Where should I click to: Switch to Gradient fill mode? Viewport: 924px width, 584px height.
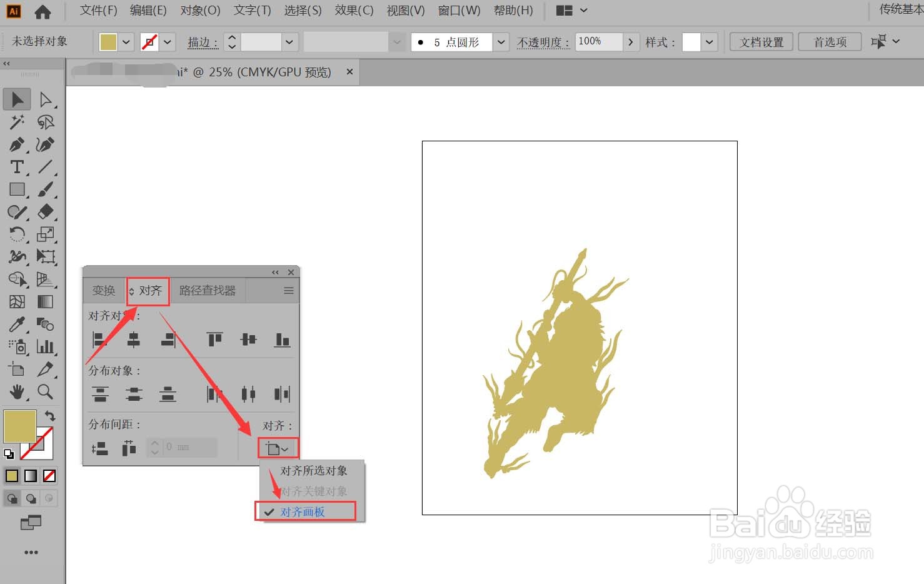tap(31, 476)
